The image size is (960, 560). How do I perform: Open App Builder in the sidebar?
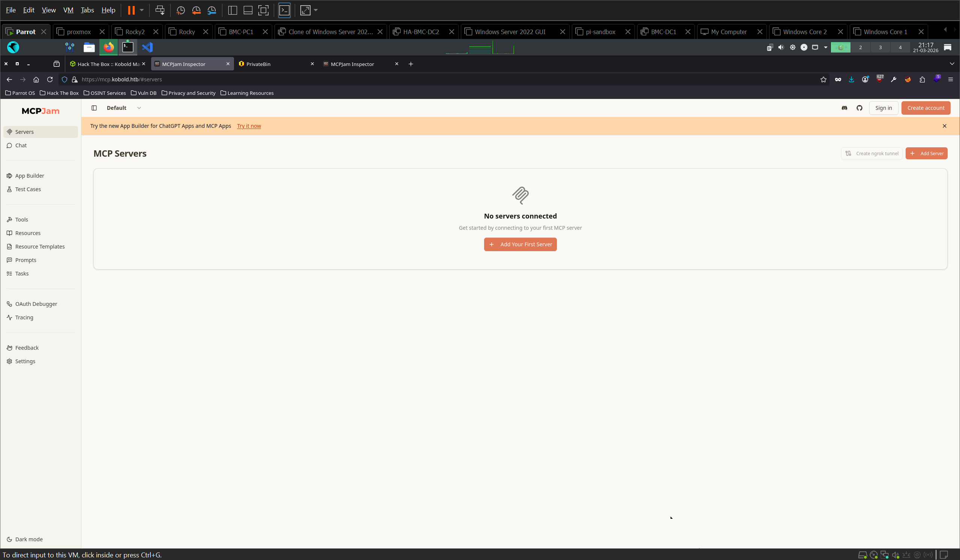pos(40,175)
